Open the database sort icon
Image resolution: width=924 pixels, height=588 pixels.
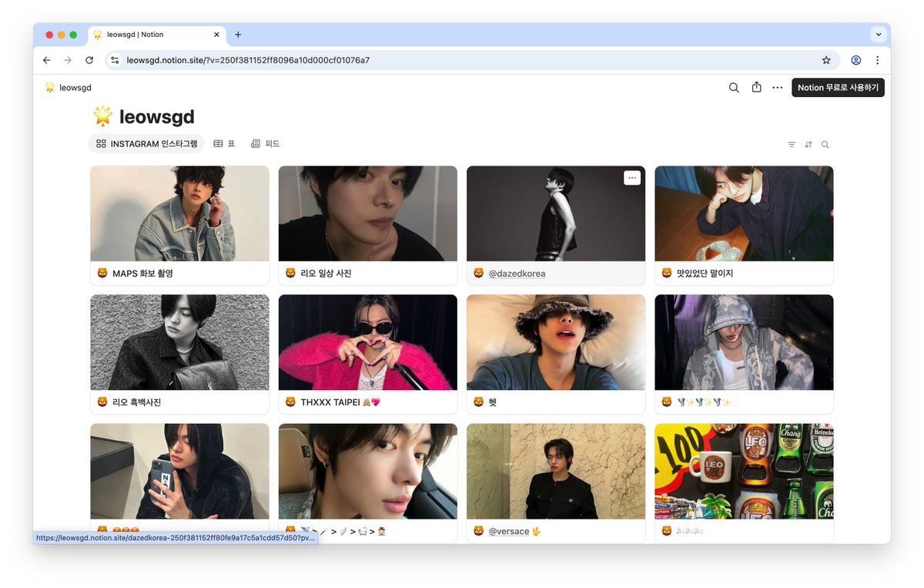(x=808, y=145)
